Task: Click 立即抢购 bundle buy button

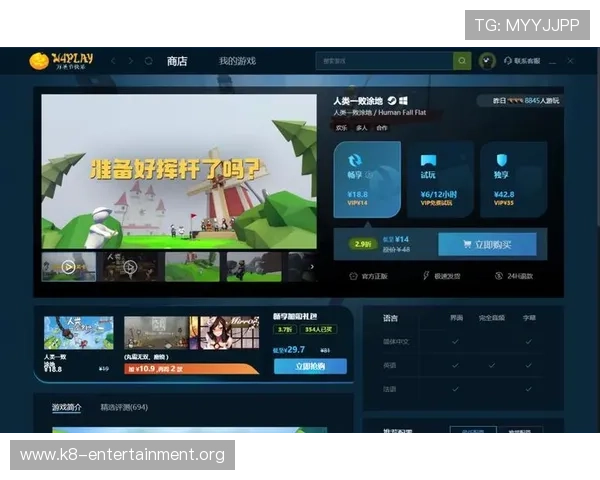Action: click(310, 366)
